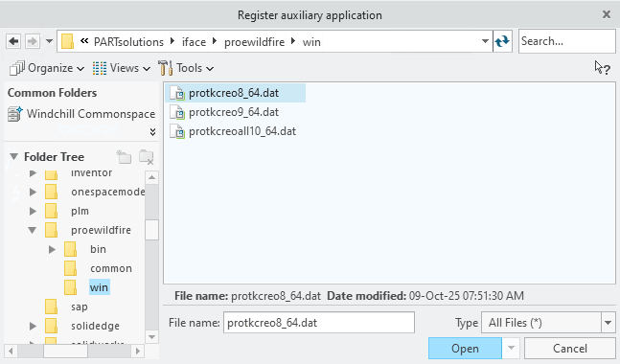Click folder tree scroll down arrow
620x364 pixels.
(151, 337)
